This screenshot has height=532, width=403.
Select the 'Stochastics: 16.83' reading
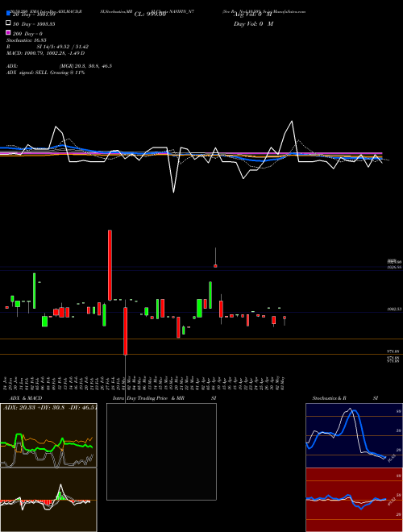(26, 40)
